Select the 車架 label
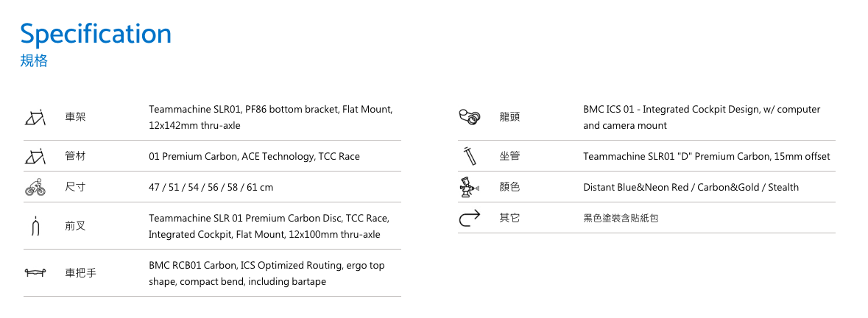This screenshot has height=318, width=868. [75, 117]
